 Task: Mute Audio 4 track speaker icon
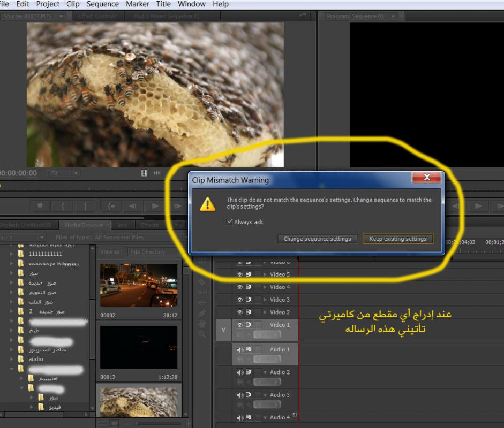240,417
